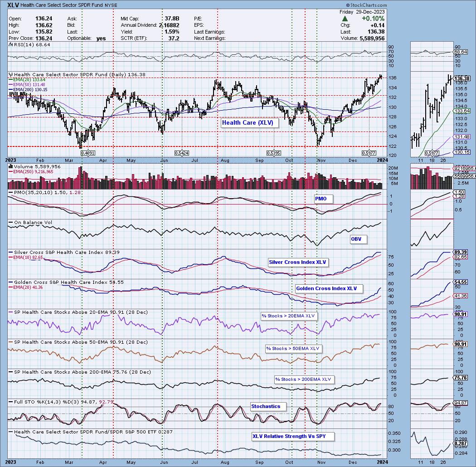This screenshot has width=476, height=467.
Task: Click Stocks Above 50-EMA 90.91 legend
Action: [78, 342]
